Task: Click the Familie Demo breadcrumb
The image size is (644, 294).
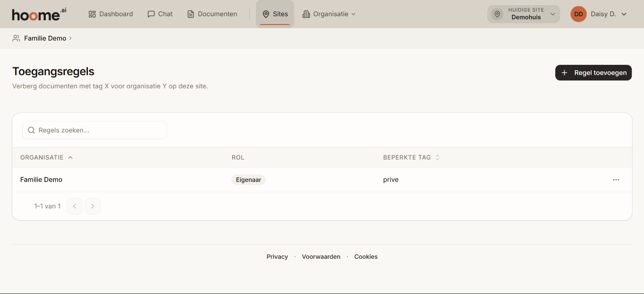Action: point(45,38)
